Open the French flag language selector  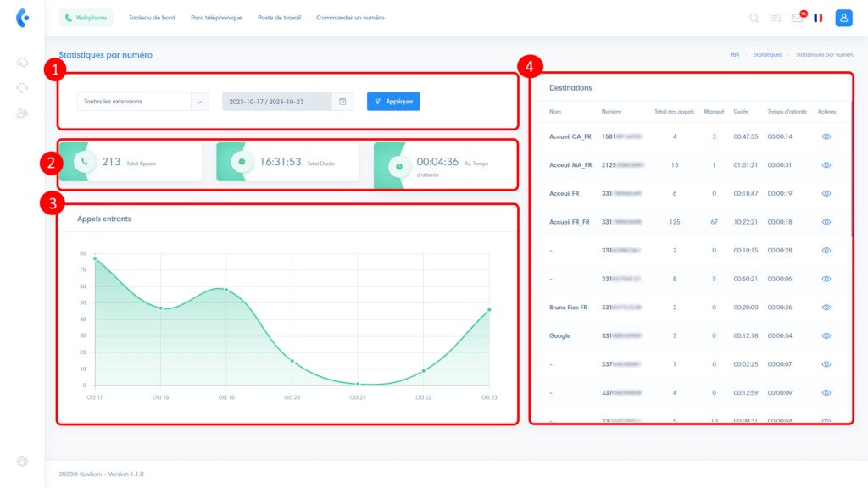pyautogui.click(x=818, y=18)
